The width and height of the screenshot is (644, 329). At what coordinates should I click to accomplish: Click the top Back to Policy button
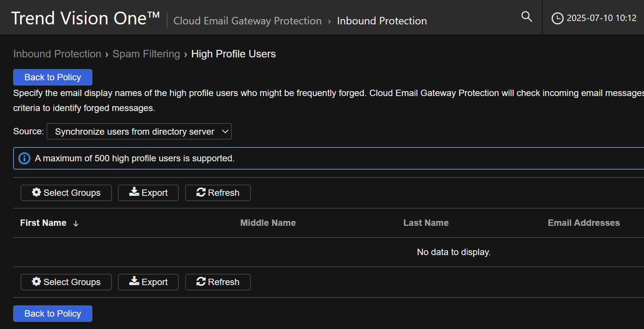click(53, 77)
